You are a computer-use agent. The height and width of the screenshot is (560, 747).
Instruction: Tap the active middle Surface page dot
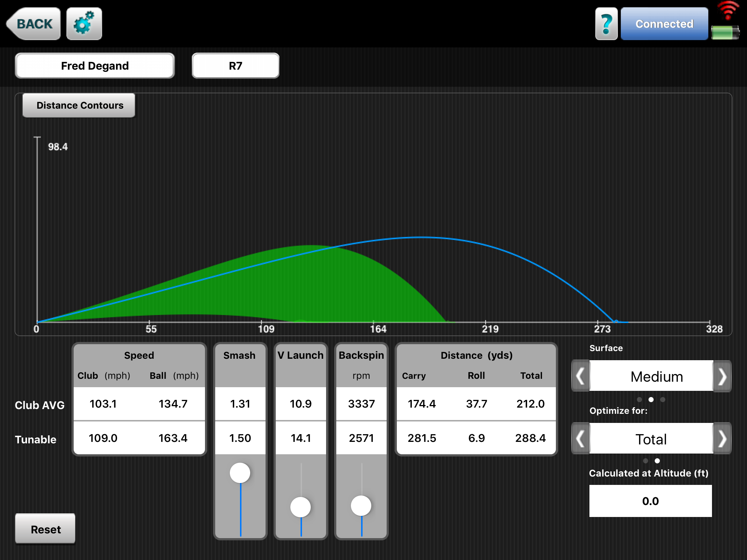click(x=651, y=400)
